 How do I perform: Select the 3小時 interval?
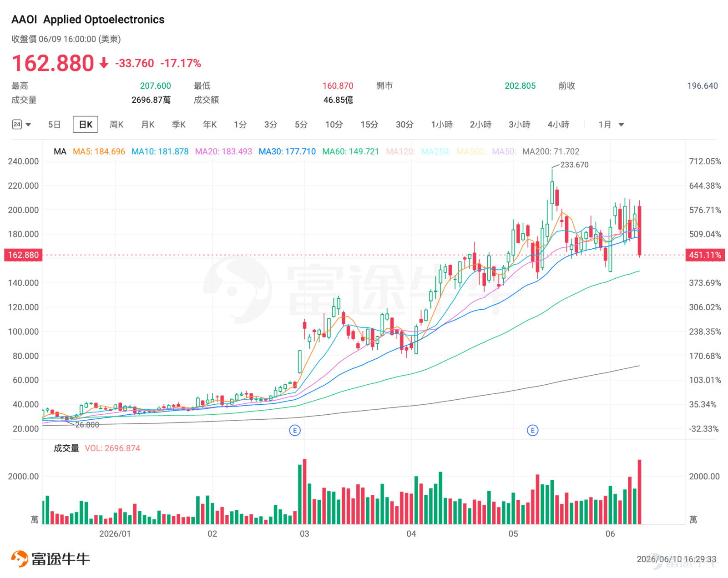click(520, 125)
